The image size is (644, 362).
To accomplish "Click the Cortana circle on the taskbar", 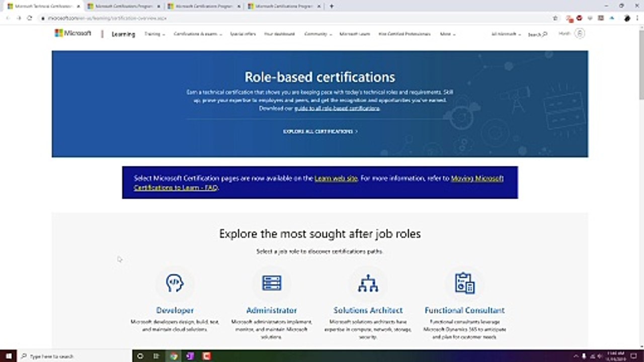I will pyautogui.click(x=140, y=356).
